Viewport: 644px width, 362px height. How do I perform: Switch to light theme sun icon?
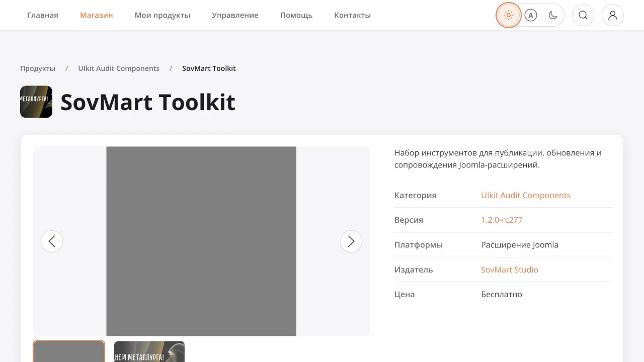click(509, 15)
